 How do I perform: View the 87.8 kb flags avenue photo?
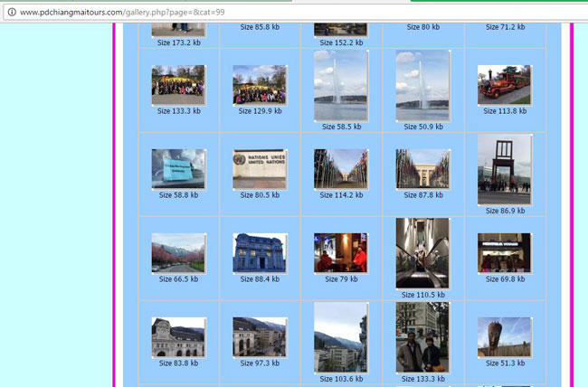422,169
